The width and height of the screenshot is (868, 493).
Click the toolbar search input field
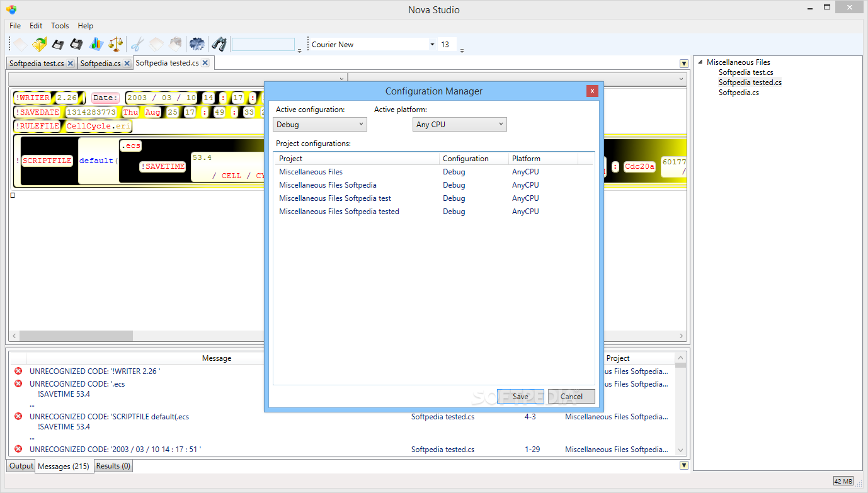(263, 45)
